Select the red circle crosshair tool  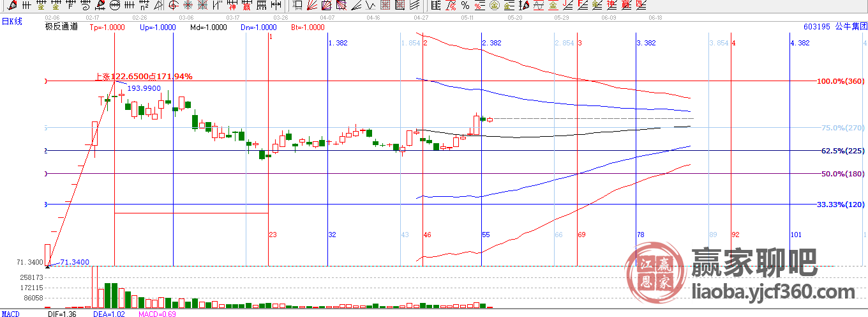(173, 5)
